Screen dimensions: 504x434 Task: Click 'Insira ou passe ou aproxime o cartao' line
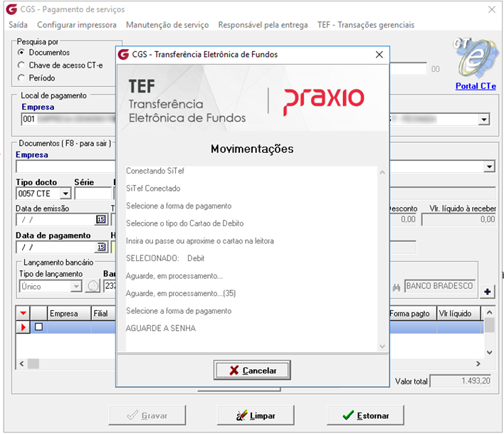[200, 241]
